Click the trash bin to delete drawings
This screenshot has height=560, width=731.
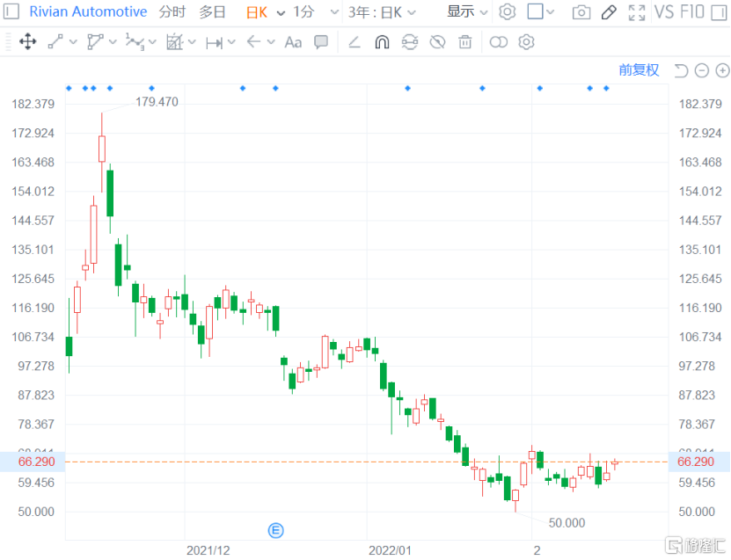click(465, 42)
